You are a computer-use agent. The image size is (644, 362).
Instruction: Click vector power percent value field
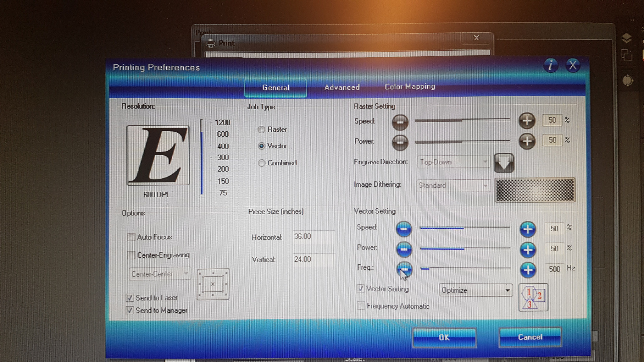554,249
